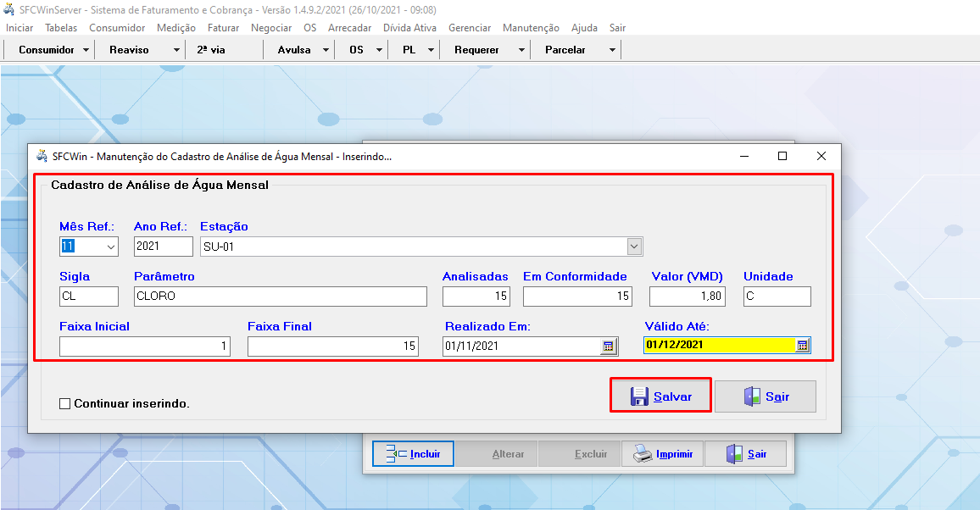980x510 pixels.
Task: Click the Parâmetro input field
Action: (280, 297)
